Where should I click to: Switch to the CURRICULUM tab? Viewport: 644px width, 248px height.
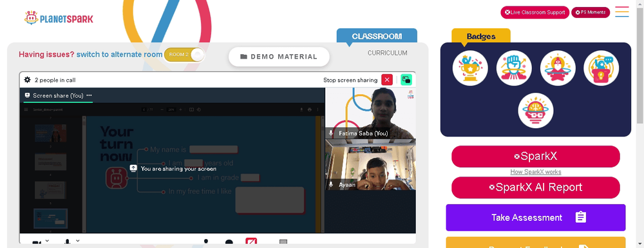click(x=387, y=53)
